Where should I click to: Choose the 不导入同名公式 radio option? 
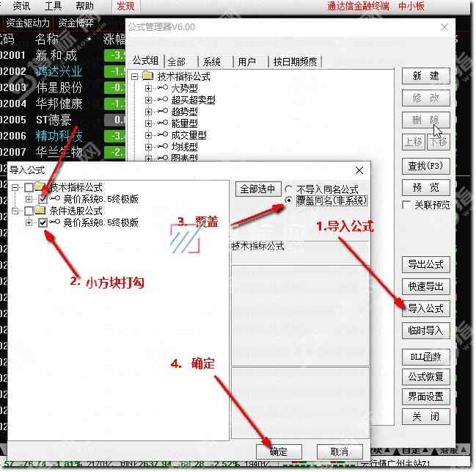(x=290, y=189)
